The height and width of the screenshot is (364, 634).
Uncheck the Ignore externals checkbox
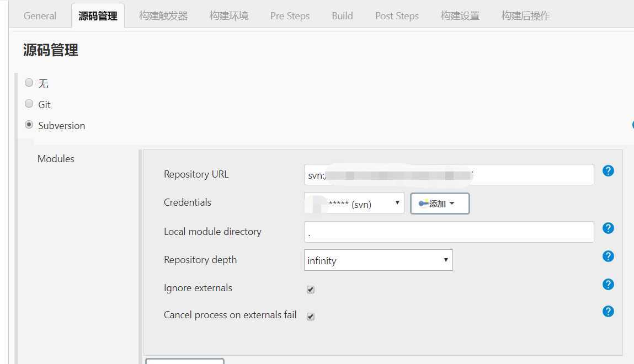click(x=311, y=289)
